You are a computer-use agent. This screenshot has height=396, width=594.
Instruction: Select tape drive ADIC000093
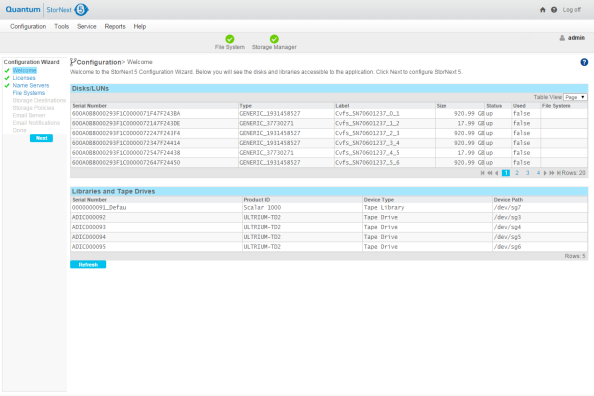click(x=329, y=227)
